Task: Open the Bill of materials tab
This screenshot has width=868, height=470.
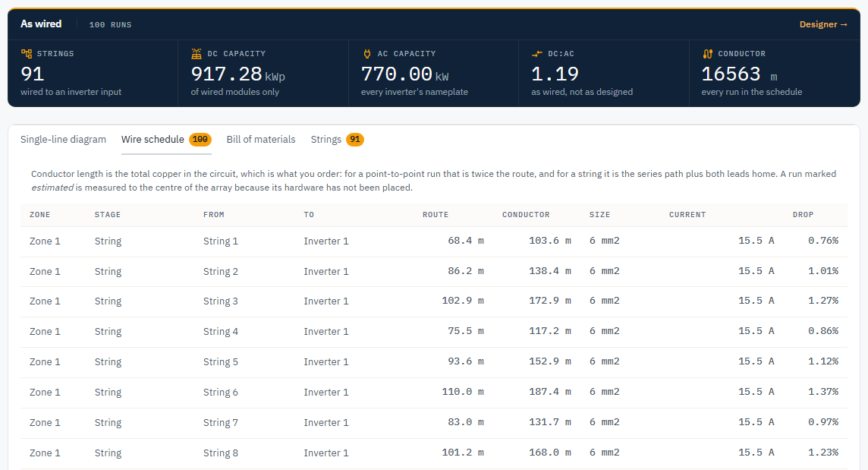Action: pyautogui.click(x=261, y=140)
